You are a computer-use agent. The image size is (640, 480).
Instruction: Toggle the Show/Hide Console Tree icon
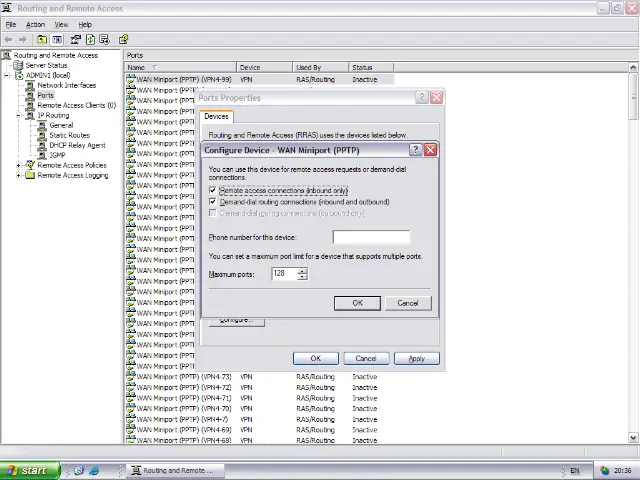pyautogui.click(x=57, y=40)
